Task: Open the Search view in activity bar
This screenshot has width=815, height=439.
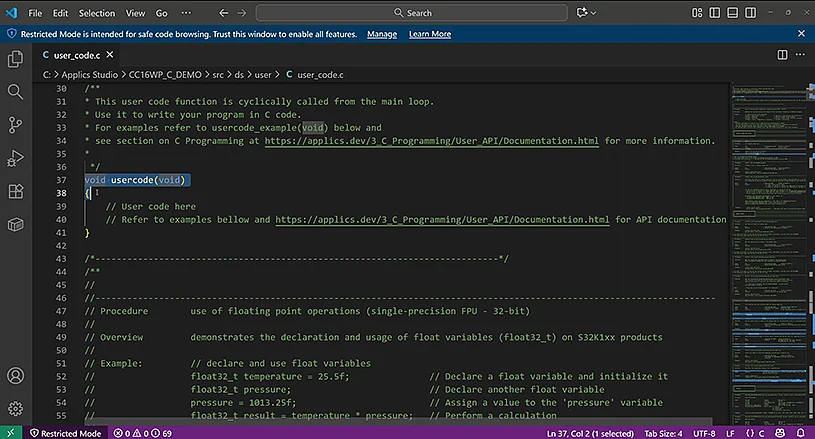Action: [x=16, y=92]
